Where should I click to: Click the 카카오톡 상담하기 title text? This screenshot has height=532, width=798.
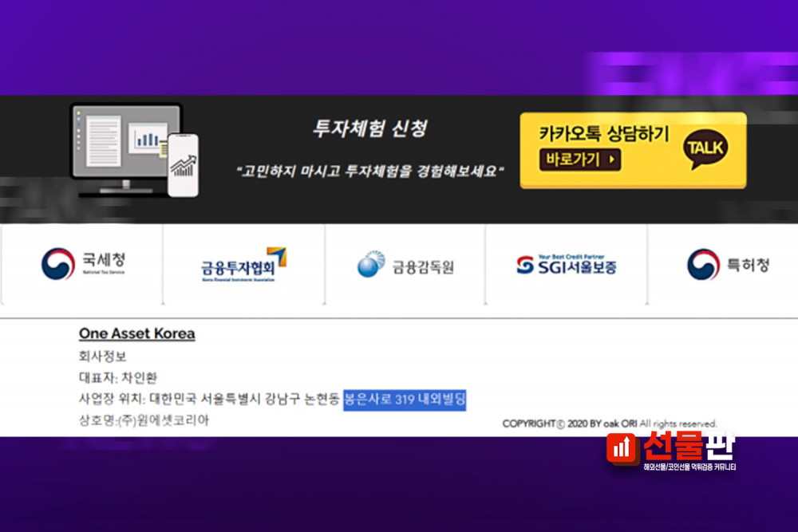(x=603, y=133)
